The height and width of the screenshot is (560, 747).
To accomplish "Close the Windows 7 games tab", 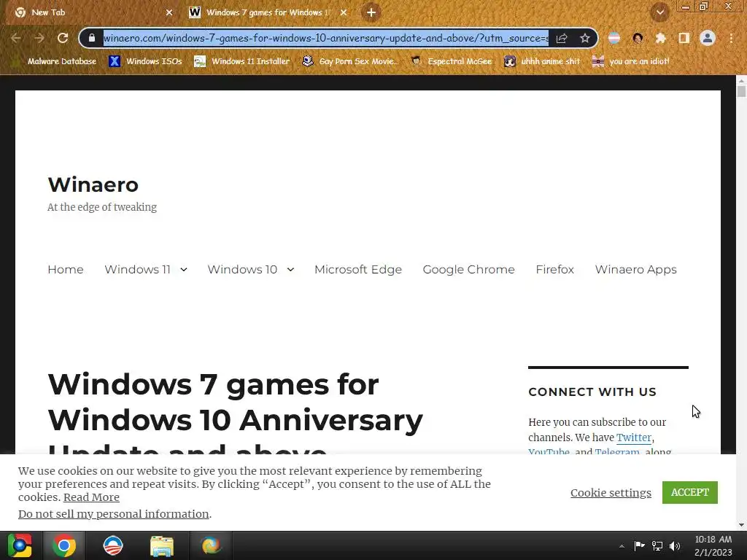I will (x=344, y=12).
